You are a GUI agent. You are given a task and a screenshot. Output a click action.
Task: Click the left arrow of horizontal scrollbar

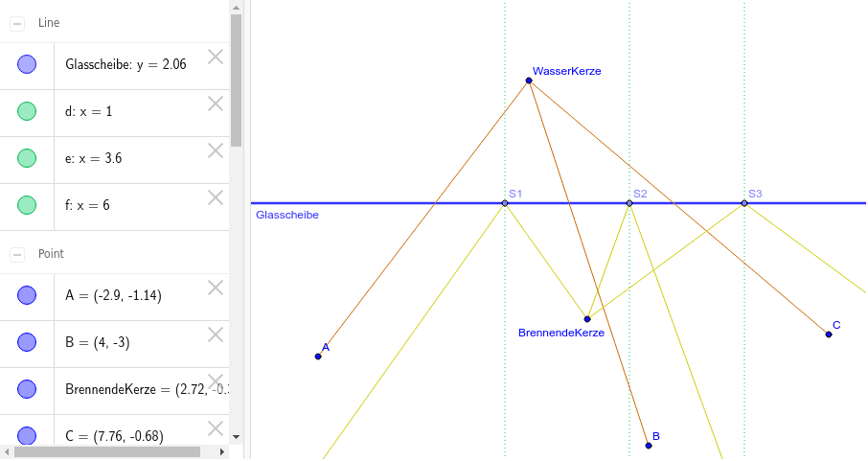tap(8, 452)
